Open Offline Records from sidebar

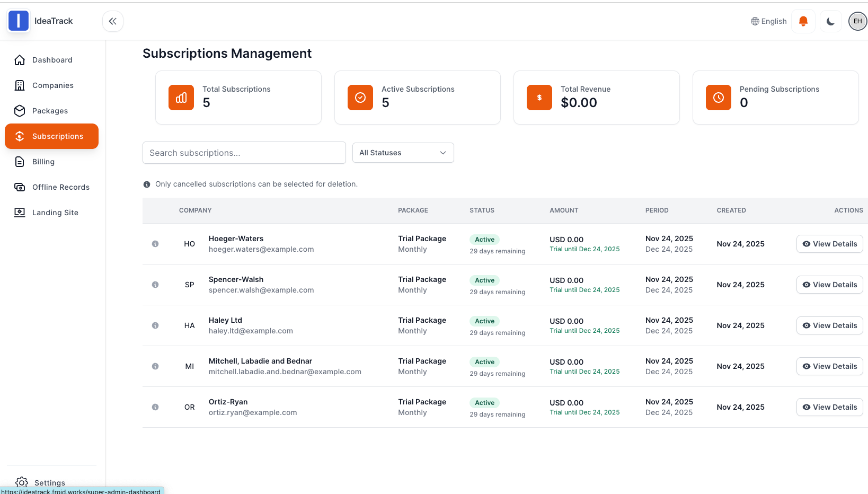[60, 187]
